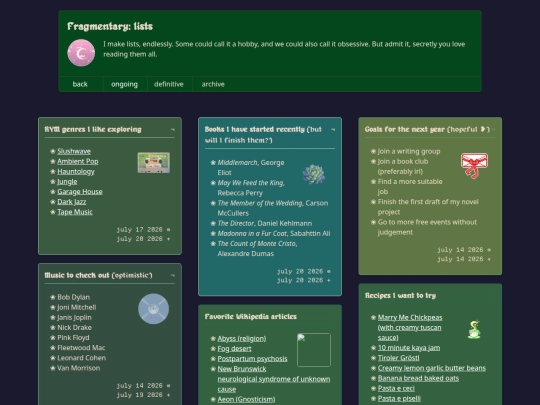Collapse the RYM genres card
The image size is (540, 405).
point(173,129)
